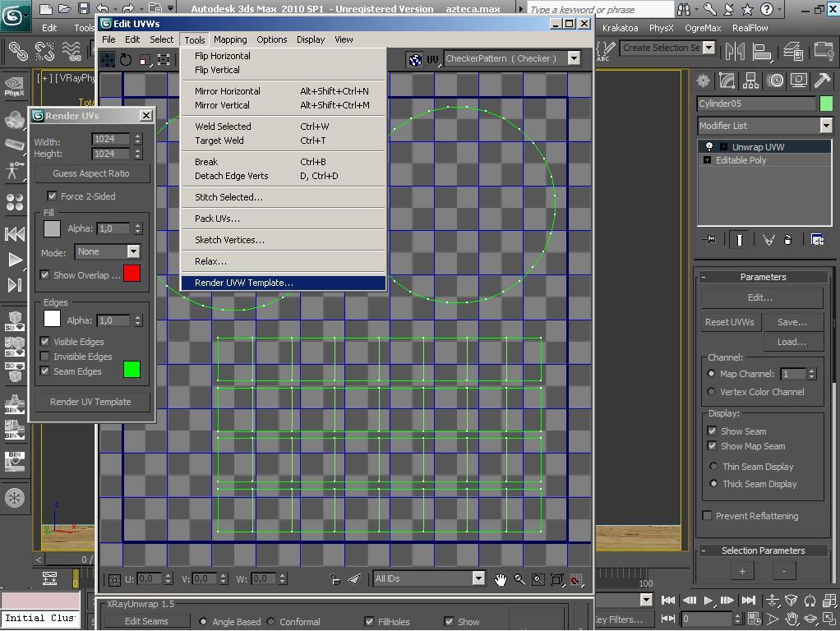The image size is (840, 631).
Task: Toggle Show Overlap checkbox
Action: pyautogui.click(x=44, y=274)
